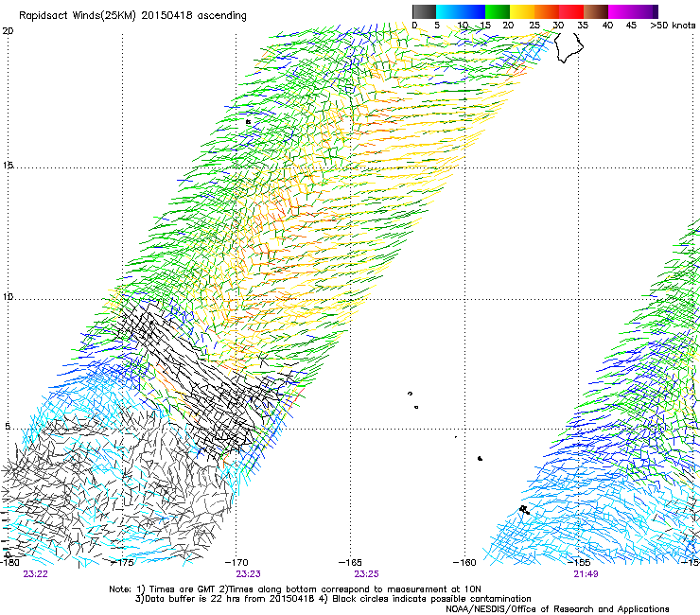
Task: Click the longitude '-155' axis label
Action: coord(579,562)
